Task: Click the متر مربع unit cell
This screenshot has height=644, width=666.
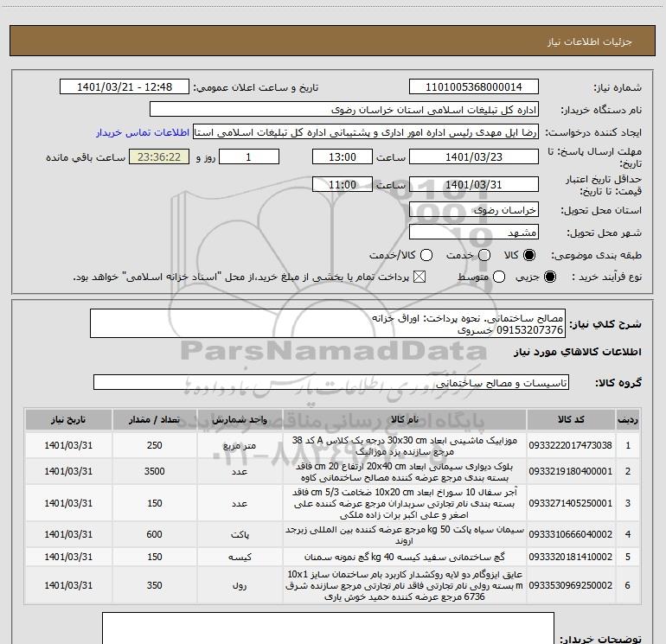Action: (x=240, y=445)
